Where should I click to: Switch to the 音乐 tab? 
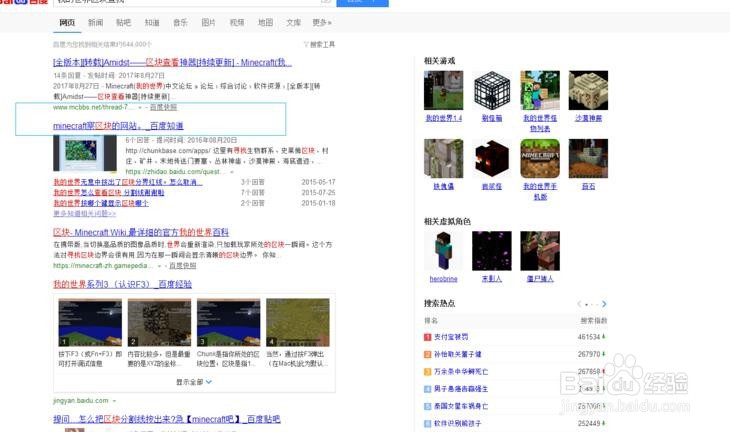pos(180,22)
